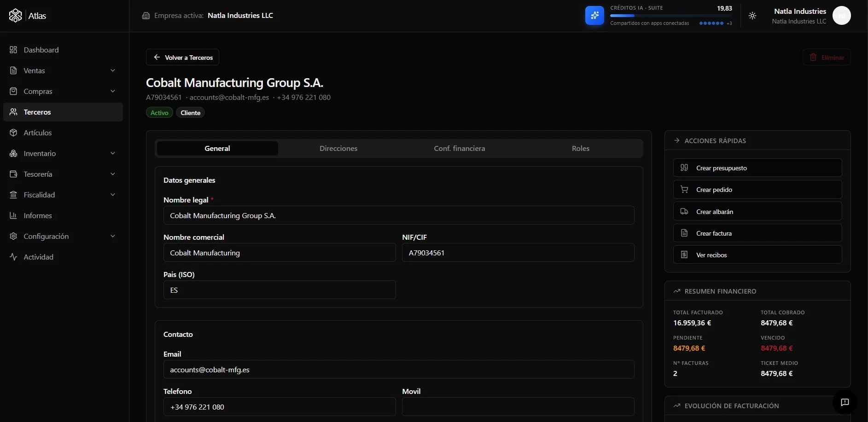
Task: Click the ACCIONES RÁPIDAS panel header
Action: 757,140
